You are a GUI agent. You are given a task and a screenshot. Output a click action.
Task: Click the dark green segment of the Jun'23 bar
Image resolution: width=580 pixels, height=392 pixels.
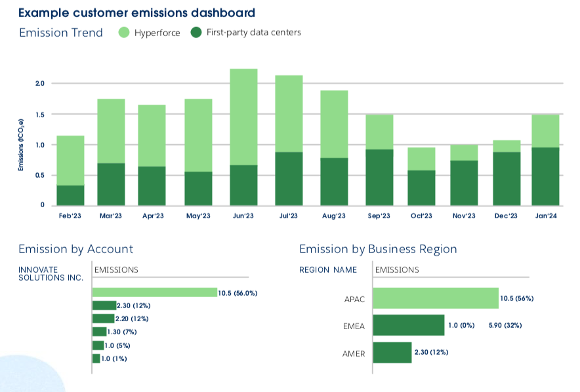click(x=243, y=185)
